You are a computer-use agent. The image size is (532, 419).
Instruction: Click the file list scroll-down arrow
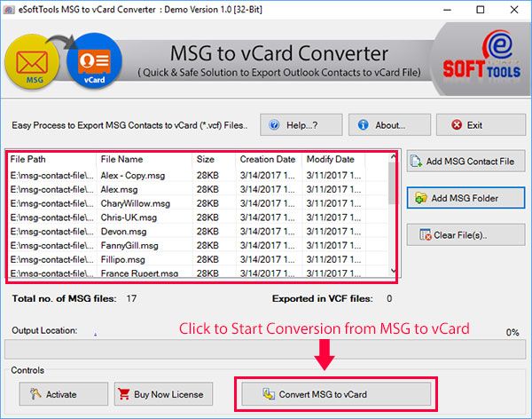pos(393,271)
